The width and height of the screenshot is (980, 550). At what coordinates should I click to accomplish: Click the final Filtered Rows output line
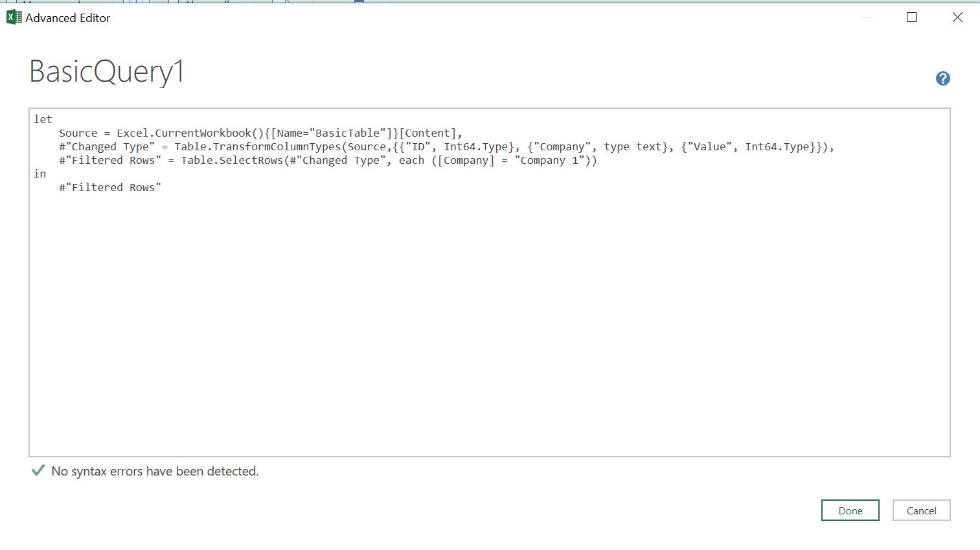pyautogui.click(x=109, y=187)
